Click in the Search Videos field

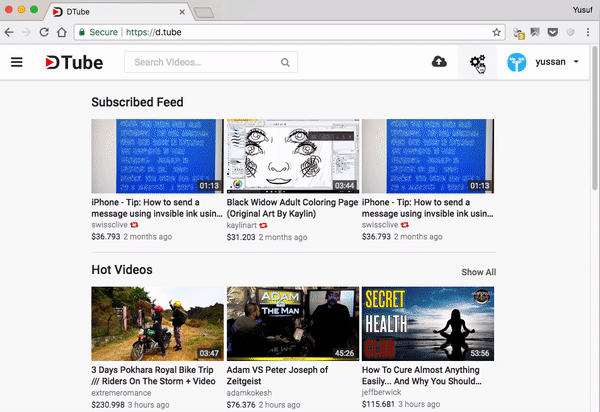(210, 62)
